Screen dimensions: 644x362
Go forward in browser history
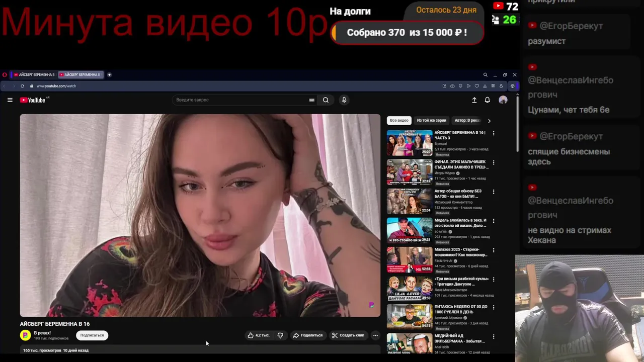click(14, 86)
